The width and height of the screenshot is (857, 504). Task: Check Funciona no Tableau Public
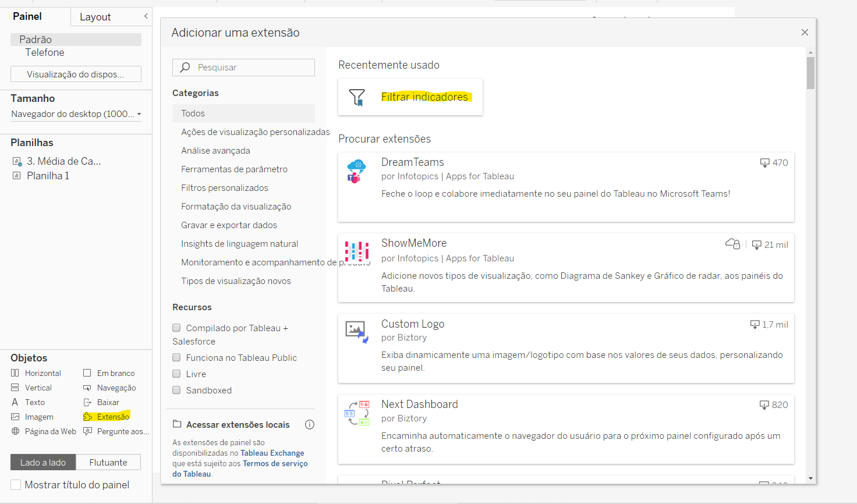[x=176, y=357]
